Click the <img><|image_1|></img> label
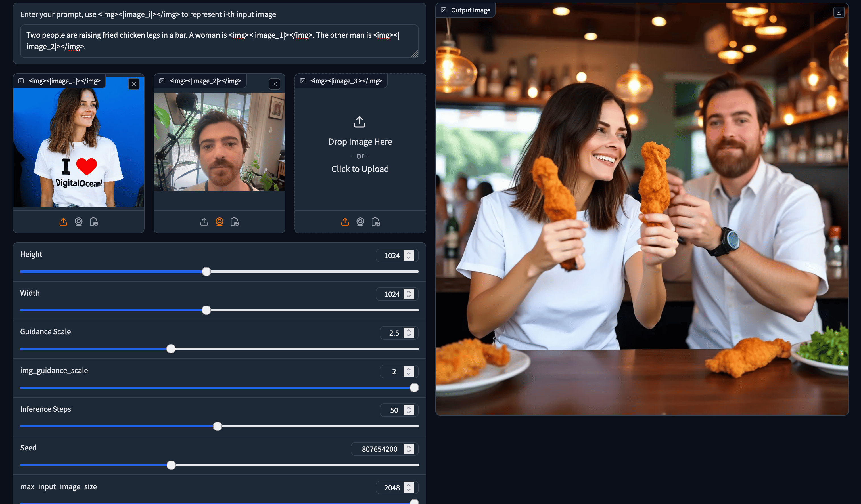The width and height of the screenshot is (861, 504). (64, 81)
